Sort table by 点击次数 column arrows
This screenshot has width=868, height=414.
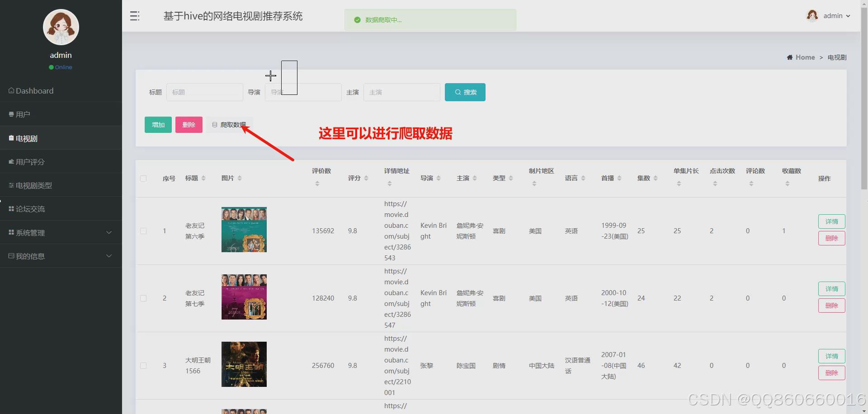(x=715, y=183)
